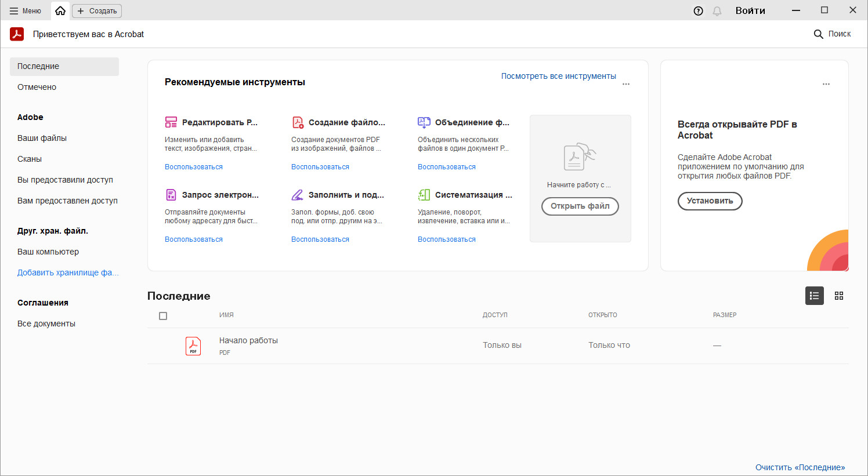Screen dimensions: 868x476
Task: Click the Посмотреть все инструменты link
Action: click(x=558, y=76)
